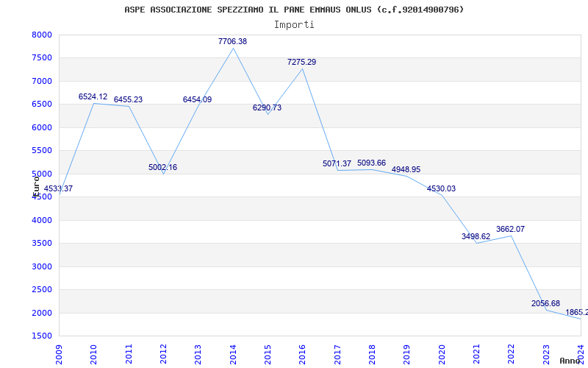
Task: Click x-axis year 2015
Action: pos(268,355)
